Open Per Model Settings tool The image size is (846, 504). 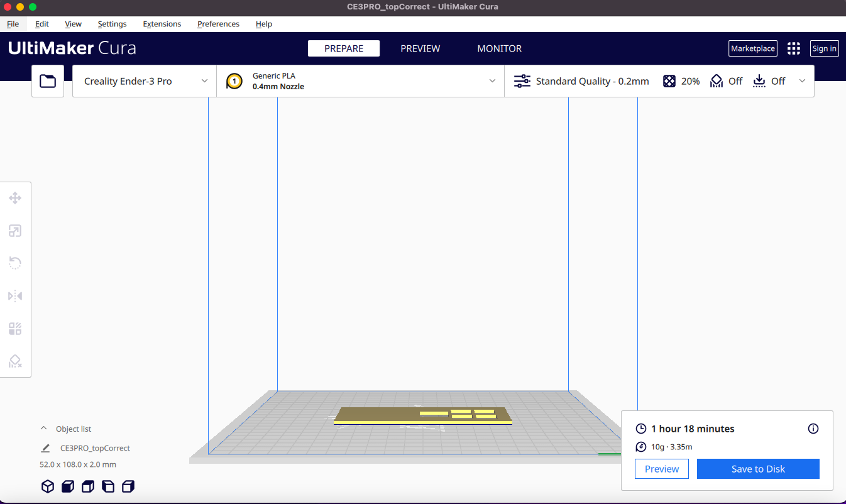(15, 329)
